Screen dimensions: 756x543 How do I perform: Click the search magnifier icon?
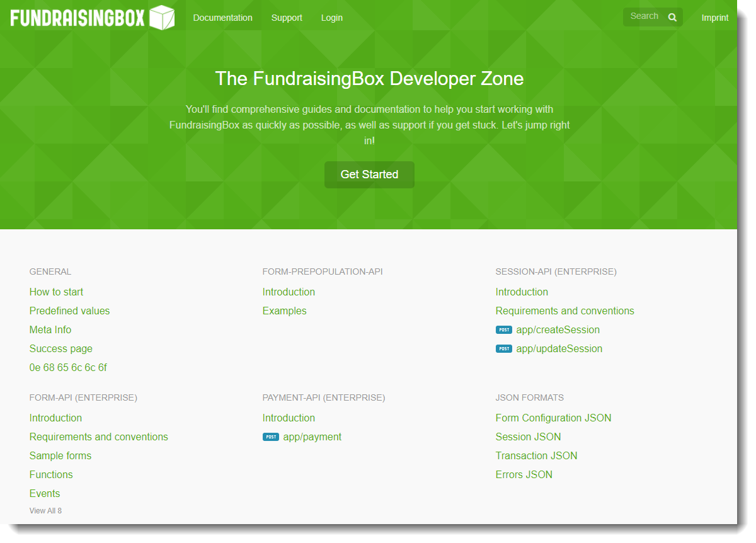672,18
